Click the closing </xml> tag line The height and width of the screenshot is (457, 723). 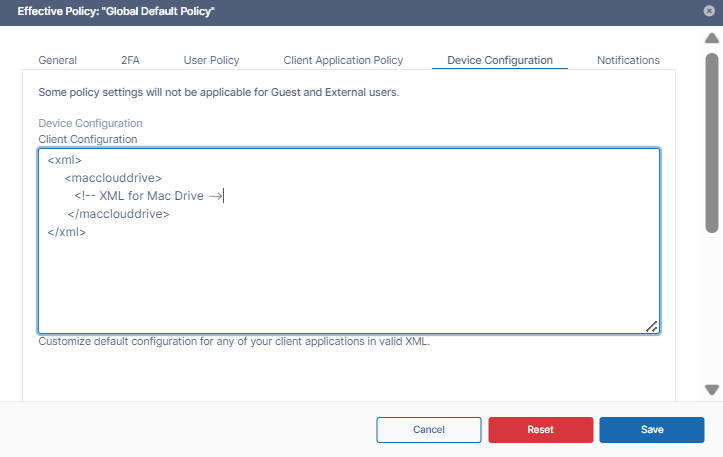tap(67, 232)
